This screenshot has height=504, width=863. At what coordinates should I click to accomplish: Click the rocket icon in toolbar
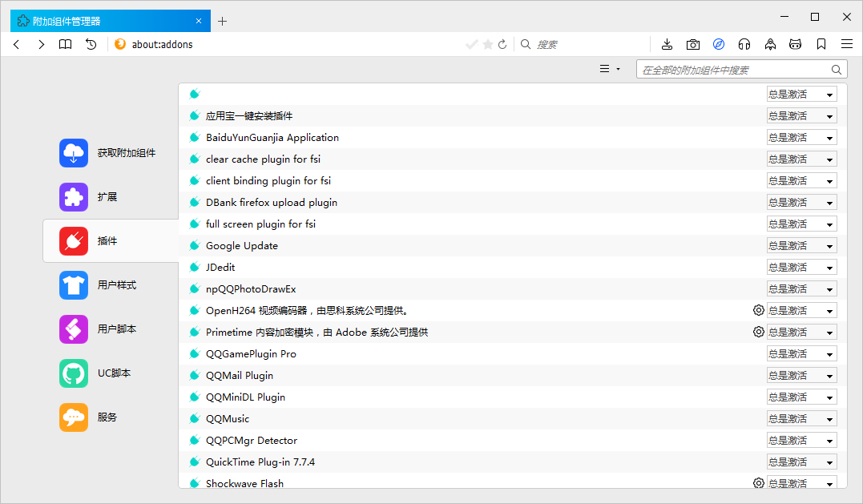pos(771,45)
